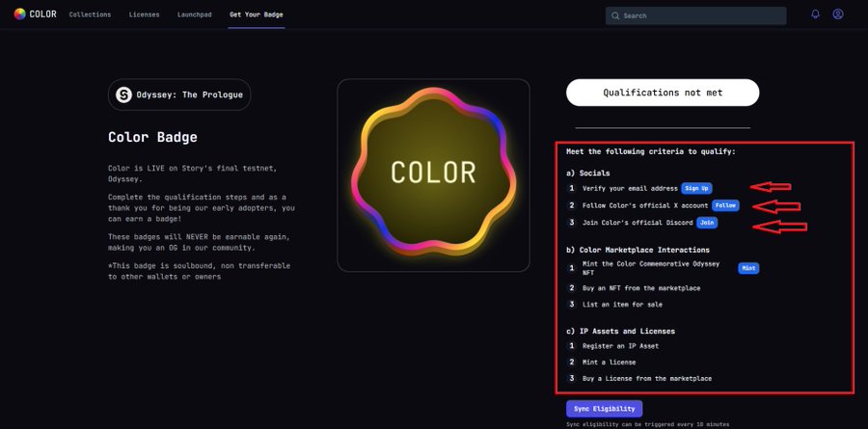
Task: Click "Color is LIVE on Story's final testnet" text
Action: (x=192, y=174)
